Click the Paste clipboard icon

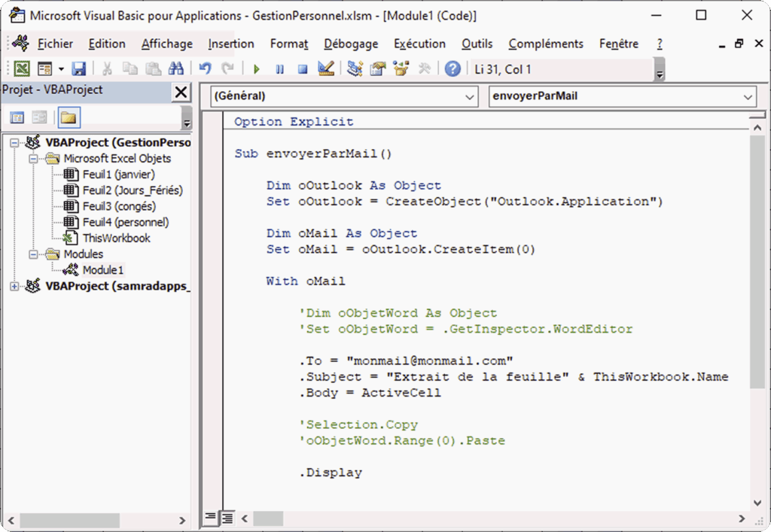coord(153,68)
